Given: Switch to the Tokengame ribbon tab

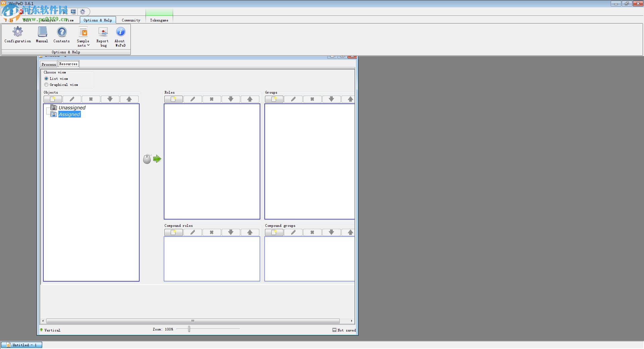Looking at the screenshot, I should tap(159, 20).
